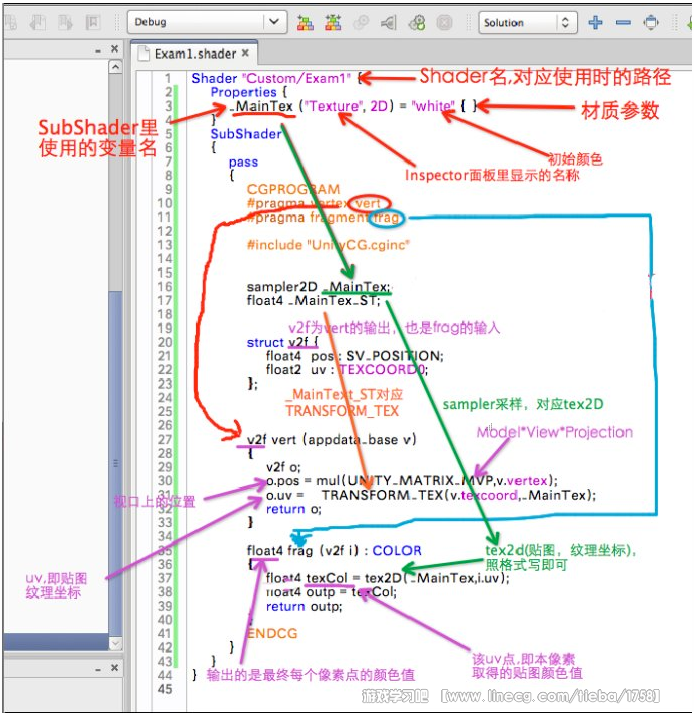Click the side panel scroll-up arrow
This screenshot has width=694, height=713.
pos(116,67)
